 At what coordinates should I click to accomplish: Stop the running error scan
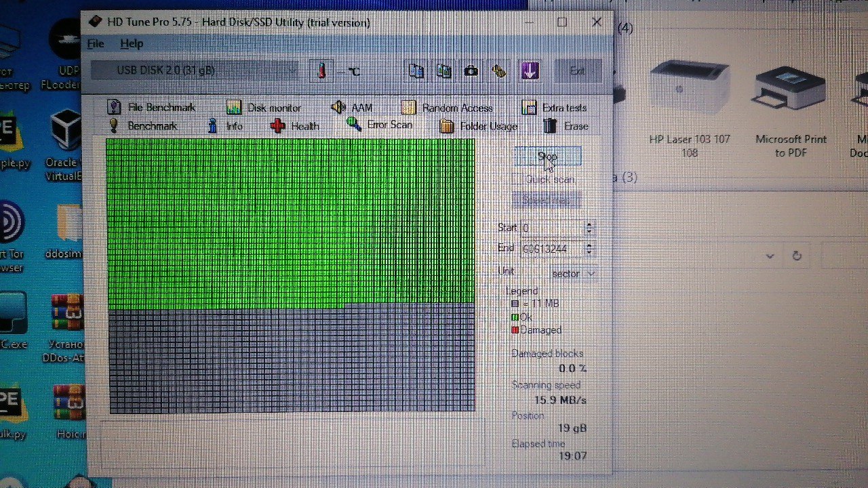coord(547,157)
